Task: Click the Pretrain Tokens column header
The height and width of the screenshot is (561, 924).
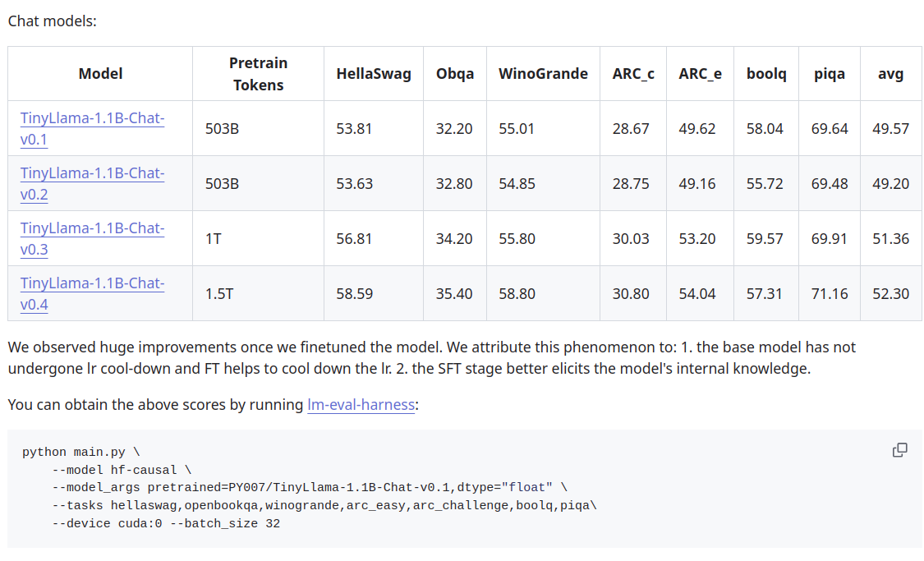Action: [x=258, y=74]
